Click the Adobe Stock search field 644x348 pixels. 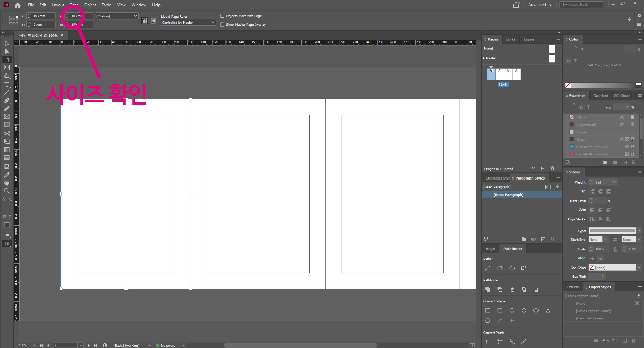click(x=581, y=5)
